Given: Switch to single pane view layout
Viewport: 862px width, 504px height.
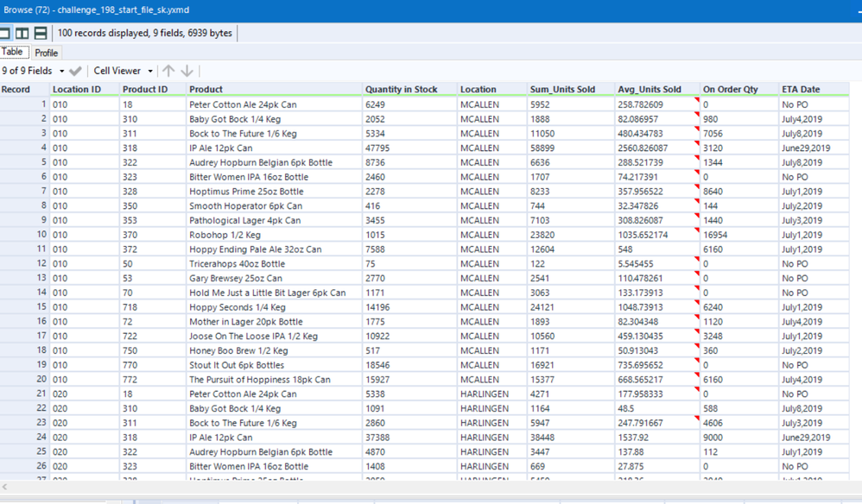Looking at the screenshot, I should coord(4,34).
